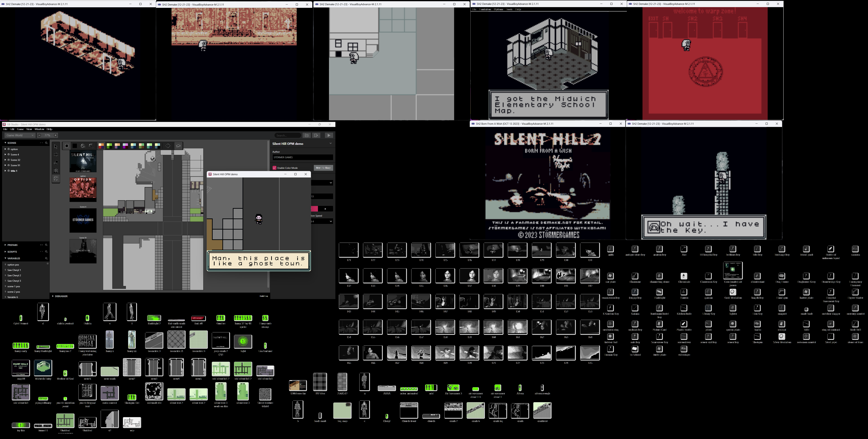
Task: Toggle the eye visibility icon in brush toolbar
Action: [178, 146]
